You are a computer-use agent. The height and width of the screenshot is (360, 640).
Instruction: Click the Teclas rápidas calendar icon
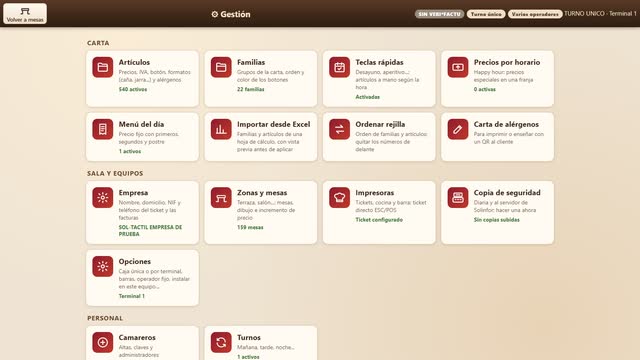[x=339, y=67]
